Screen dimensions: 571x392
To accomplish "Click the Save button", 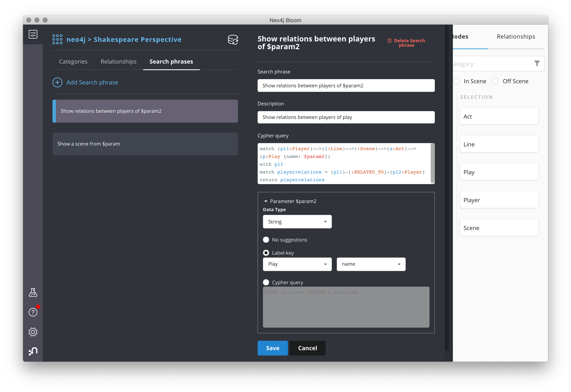I will pos(273,348).
